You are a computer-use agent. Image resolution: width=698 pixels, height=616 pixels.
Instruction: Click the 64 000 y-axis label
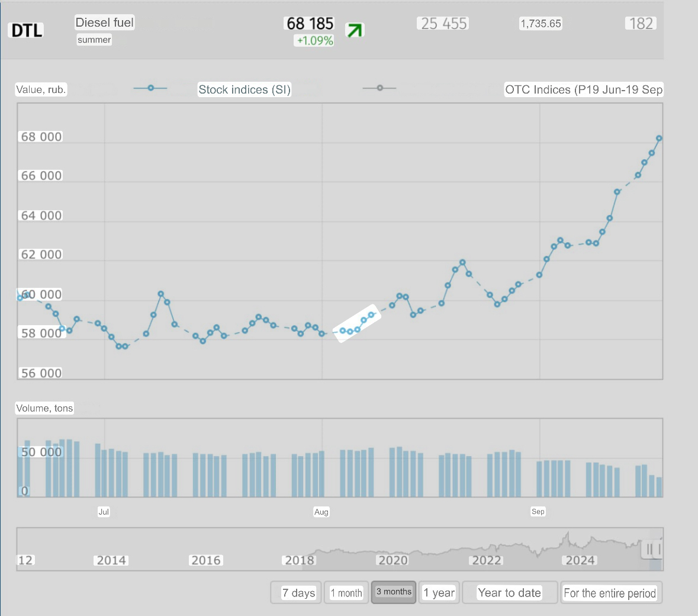point(41,216)
